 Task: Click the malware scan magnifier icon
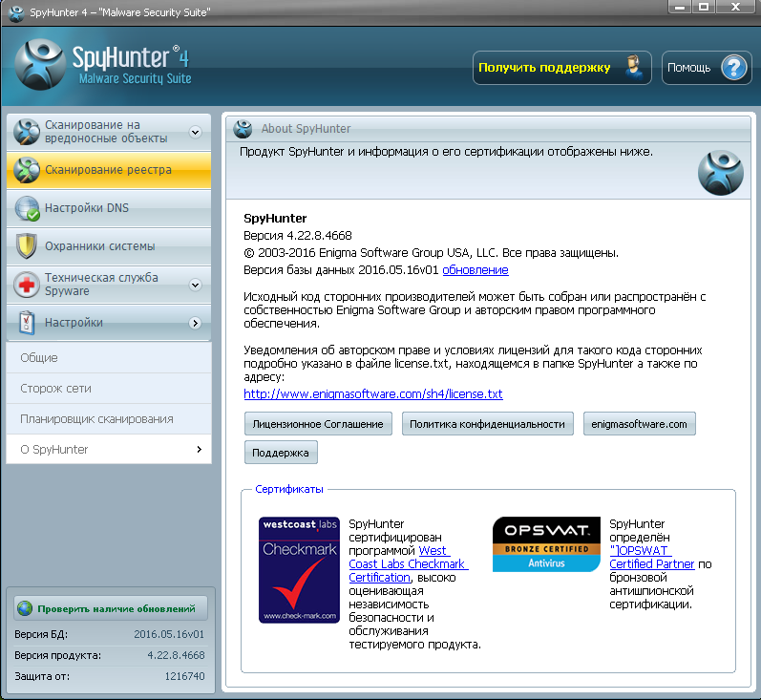pyautogui.click(x=28, y=132)
